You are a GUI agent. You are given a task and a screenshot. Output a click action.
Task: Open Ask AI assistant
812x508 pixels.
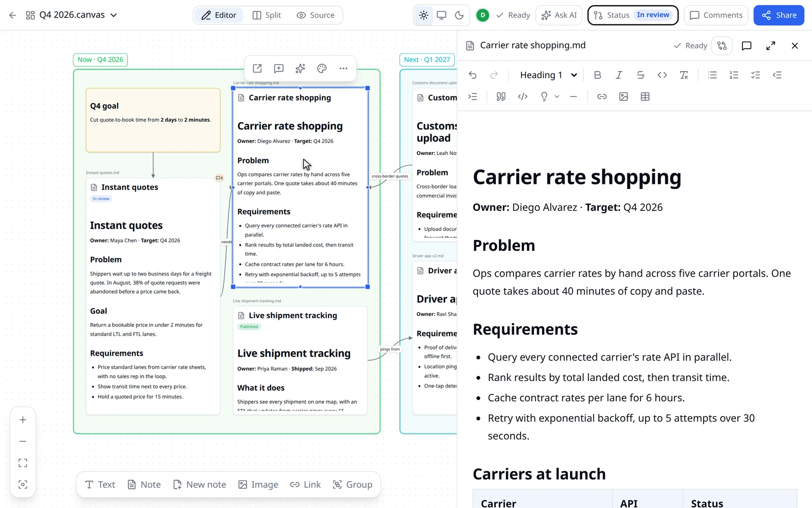(x=559, y=15)
